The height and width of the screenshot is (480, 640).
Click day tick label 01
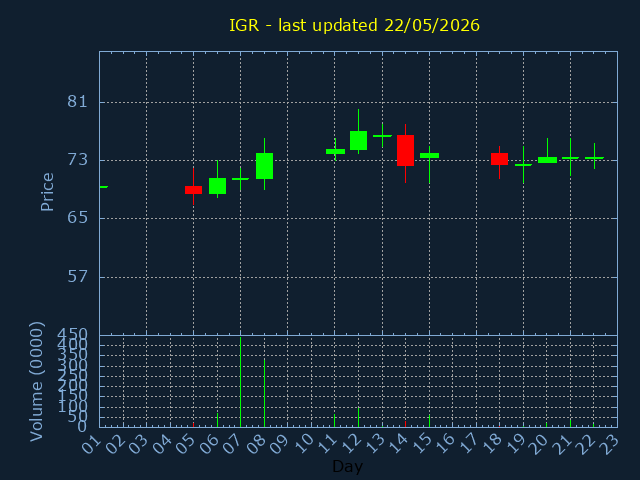point(91,444)
